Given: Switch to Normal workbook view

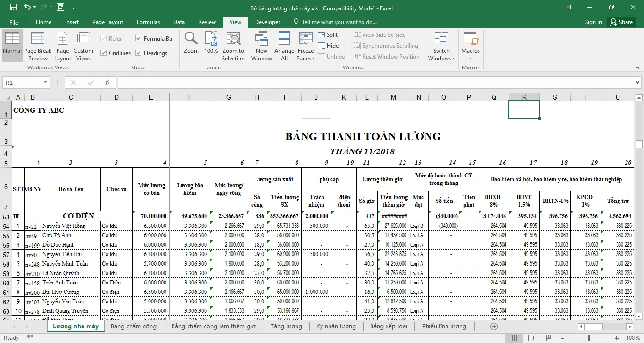Looking at the screenshot, I should [12, 46].
